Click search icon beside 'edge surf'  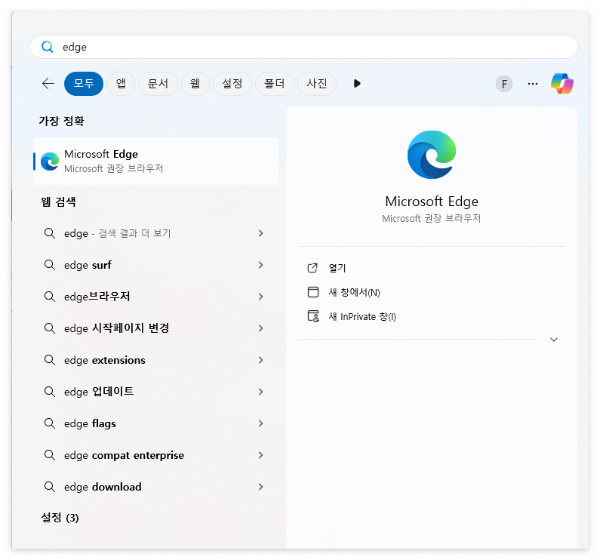pyautogui.click(x=49, y=264)
